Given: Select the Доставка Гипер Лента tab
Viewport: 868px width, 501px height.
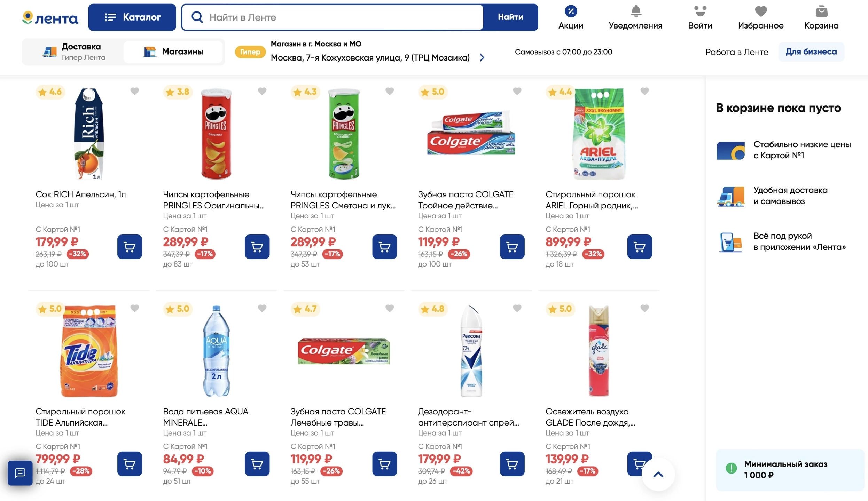Looking at the screenshot, I should pyautogui.click(x=73, y=52).
